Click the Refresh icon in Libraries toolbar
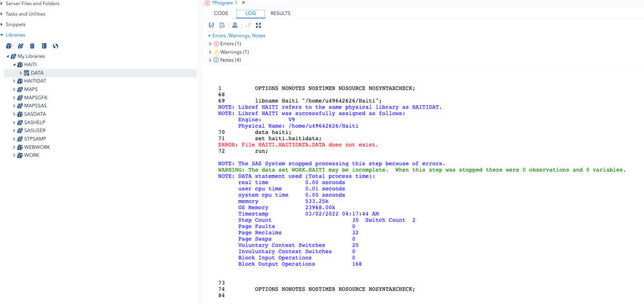The width and height of the screenshot is (644, 304). 55,46
